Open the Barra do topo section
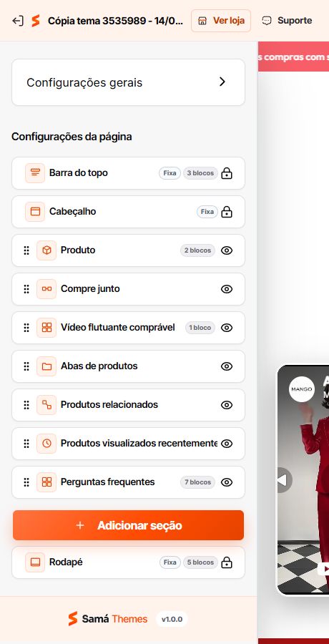The height and width of the screenshot is (644, 329). (x=128, y=173)
